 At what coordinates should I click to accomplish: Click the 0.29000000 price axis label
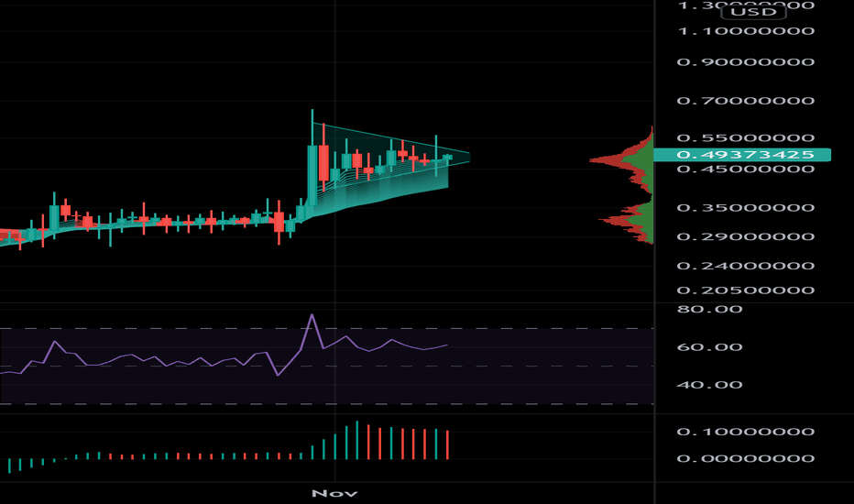coord(746,236)
